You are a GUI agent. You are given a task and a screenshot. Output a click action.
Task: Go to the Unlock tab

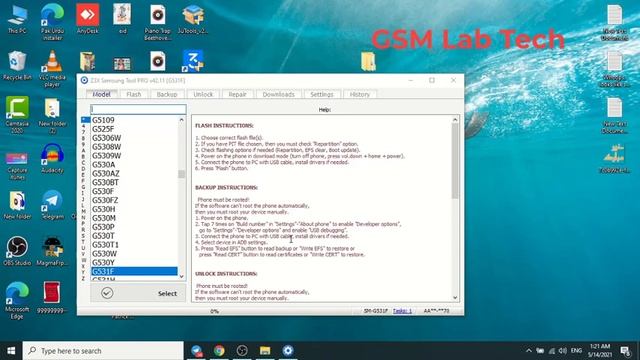203,94
